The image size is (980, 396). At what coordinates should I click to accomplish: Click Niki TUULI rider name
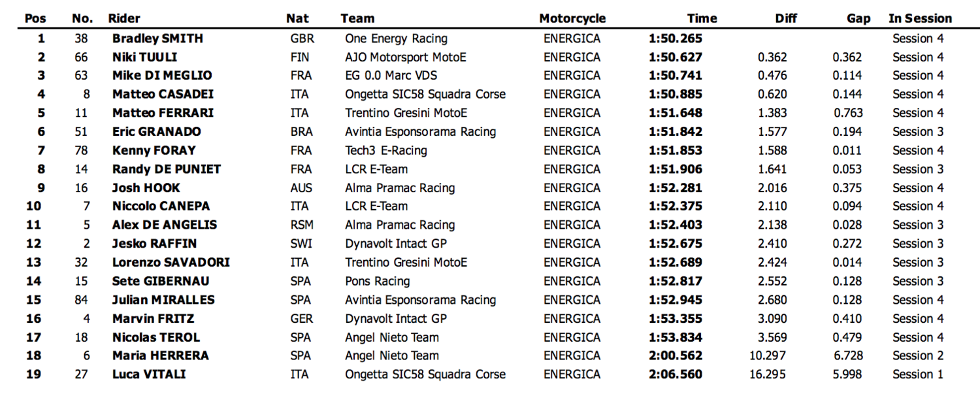[144, 57]
